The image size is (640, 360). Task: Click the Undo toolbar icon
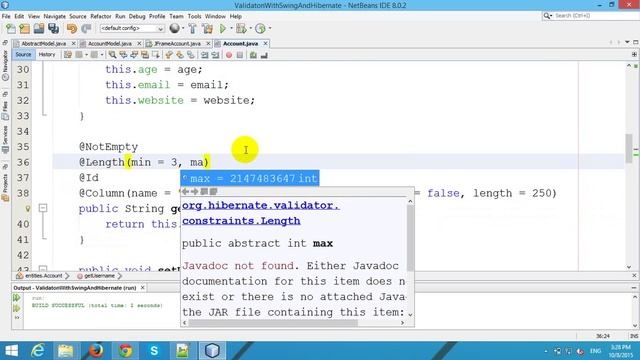(72, 29)
